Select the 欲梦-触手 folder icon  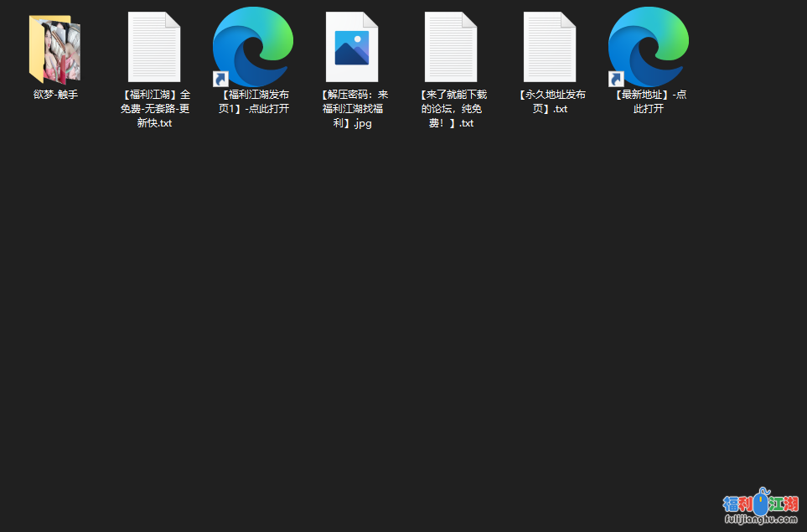55,48
